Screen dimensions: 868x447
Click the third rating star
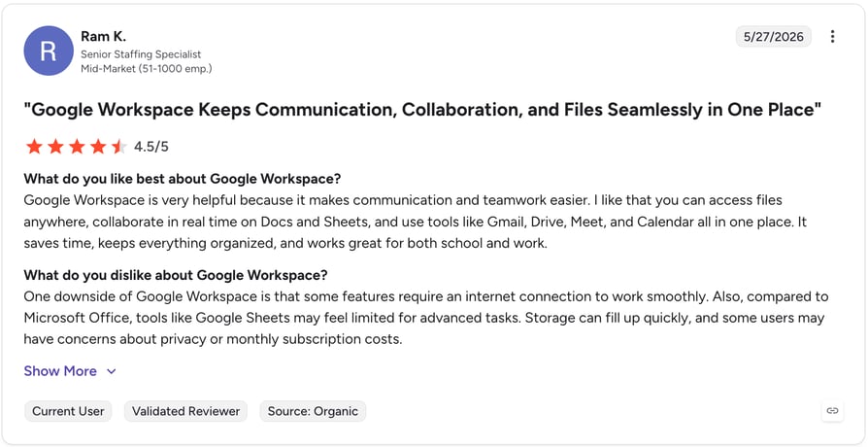tap(77, 147)
